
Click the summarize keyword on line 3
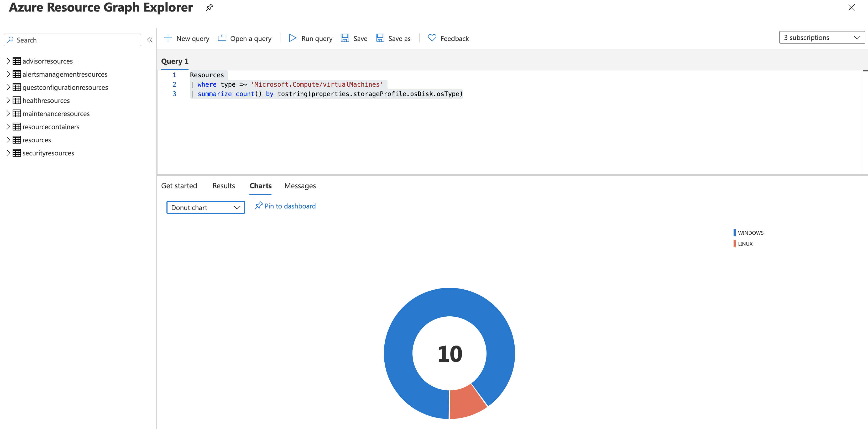click(215, 94)
